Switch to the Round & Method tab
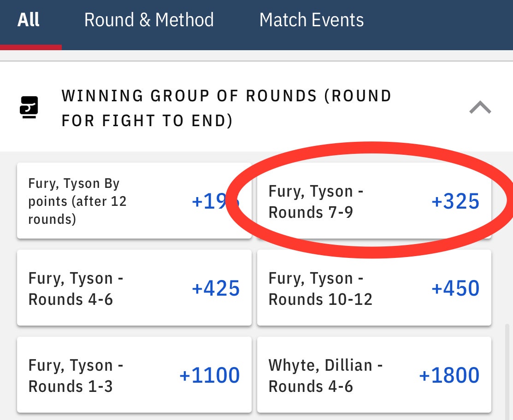Viewport: 513px width, 420px height. (x=149, y=20)
